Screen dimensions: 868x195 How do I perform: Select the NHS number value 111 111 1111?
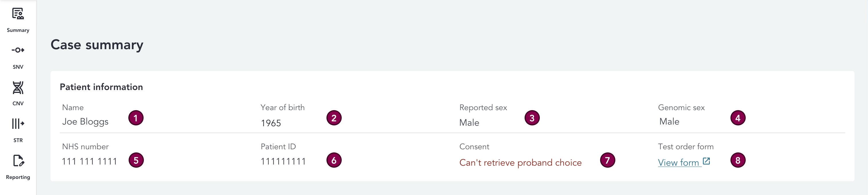(x=89, y=162)
